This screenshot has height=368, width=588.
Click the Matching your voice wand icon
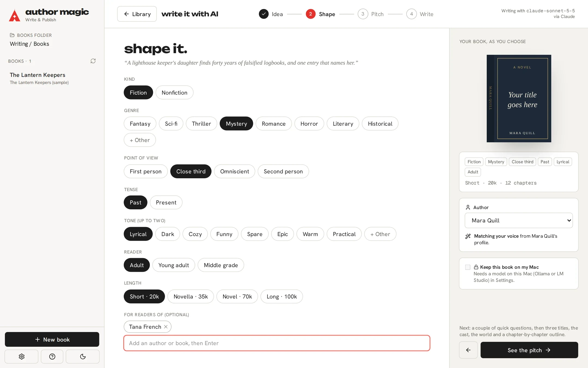[468, 236]
